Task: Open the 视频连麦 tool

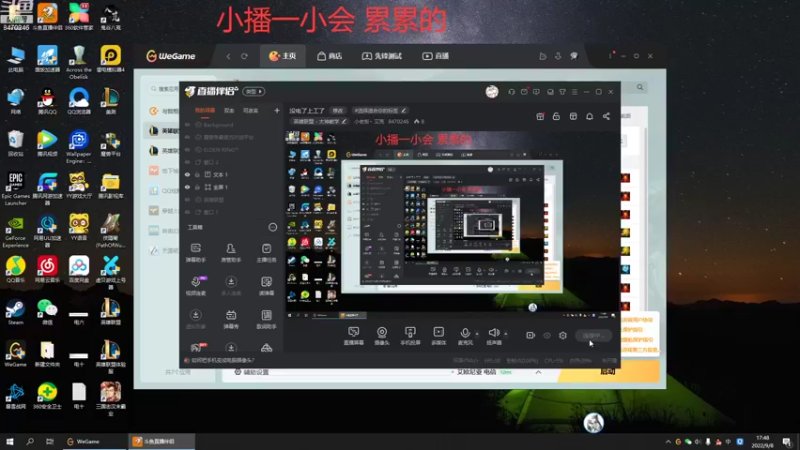Action: pyautogui.click(x=195, y=286)
